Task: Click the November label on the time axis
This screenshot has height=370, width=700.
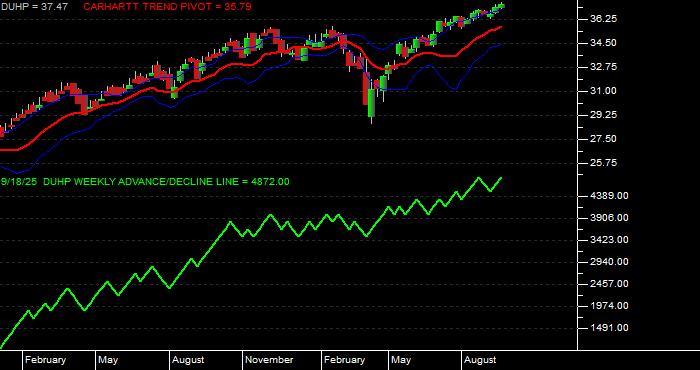Action: coord(269,360)
